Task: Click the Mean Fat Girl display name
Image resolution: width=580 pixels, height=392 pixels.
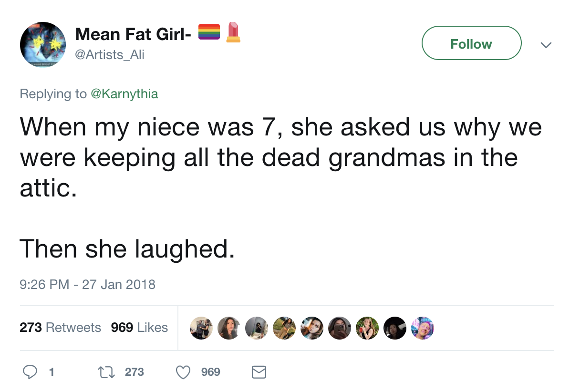Action: (133, 33)
